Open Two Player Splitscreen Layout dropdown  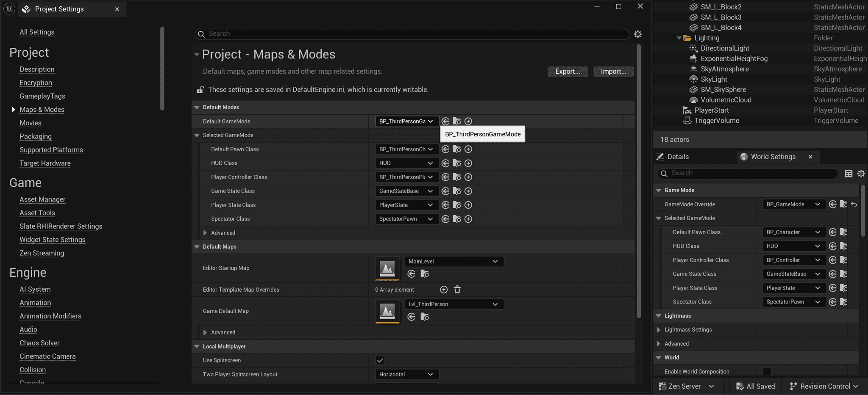[406, 374]
